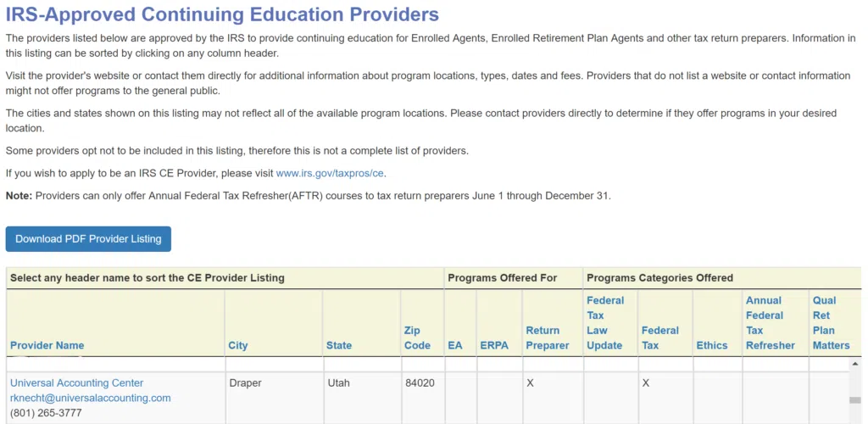
Task: Open the www.irs.gov/taxpros/ce link
Action: (330, 173)
